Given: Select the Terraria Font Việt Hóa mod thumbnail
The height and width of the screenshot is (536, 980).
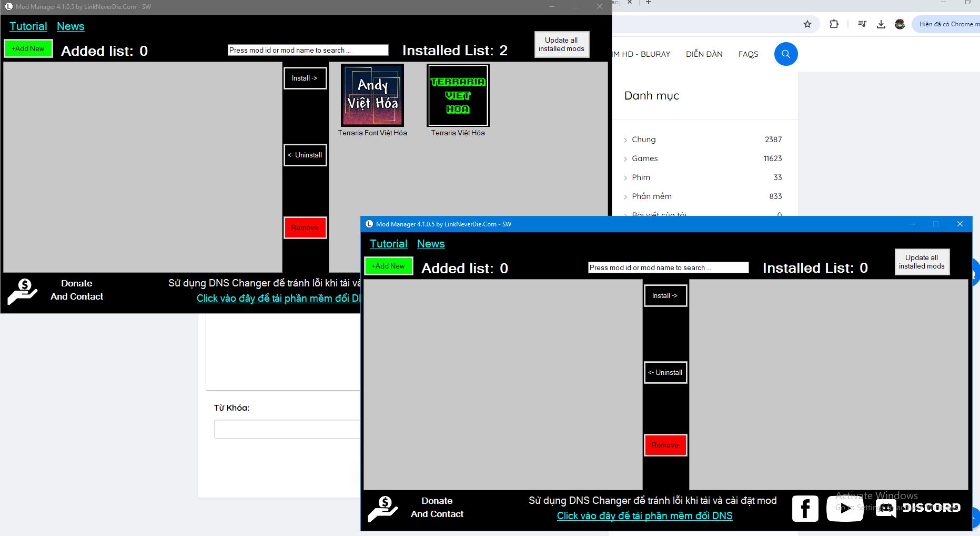Looking at the screenshot, I should [372, 95].
